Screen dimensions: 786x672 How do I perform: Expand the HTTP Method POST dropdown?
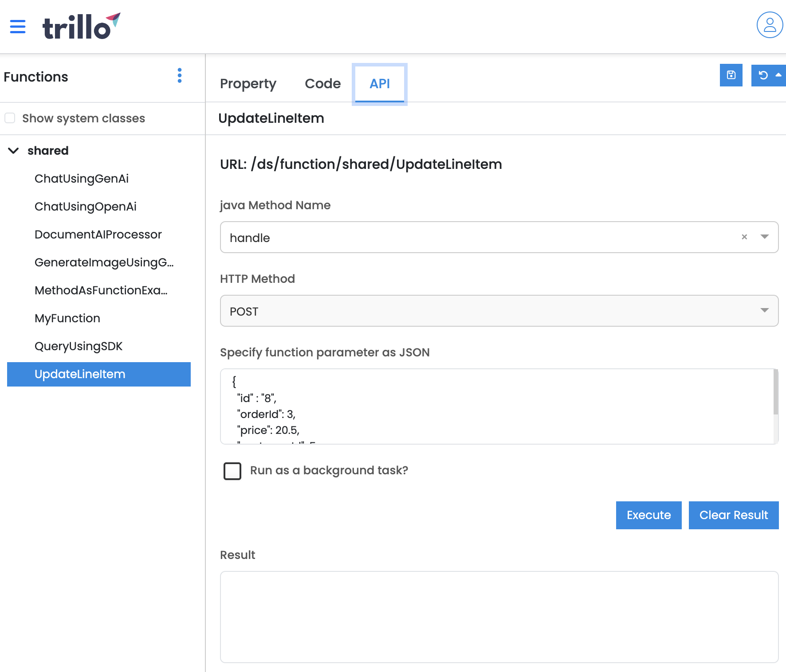[764, 311]
